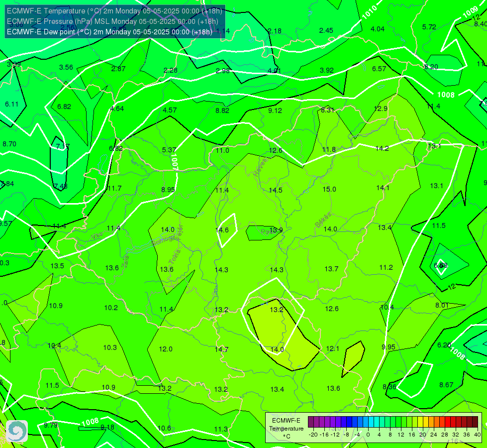Screen dimensions: 487x448
Task: Click the purple swatch above -20
Action: (311, 422)
